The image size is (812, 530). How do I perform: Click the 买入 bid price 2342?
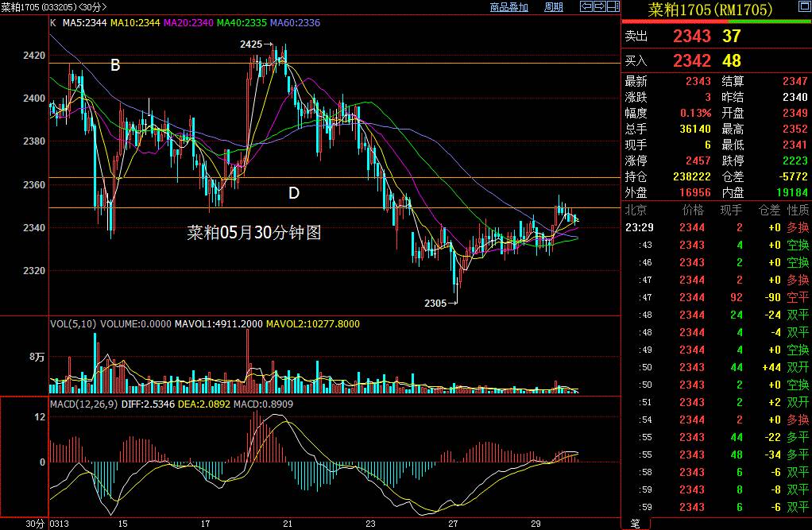click(692, 60)
